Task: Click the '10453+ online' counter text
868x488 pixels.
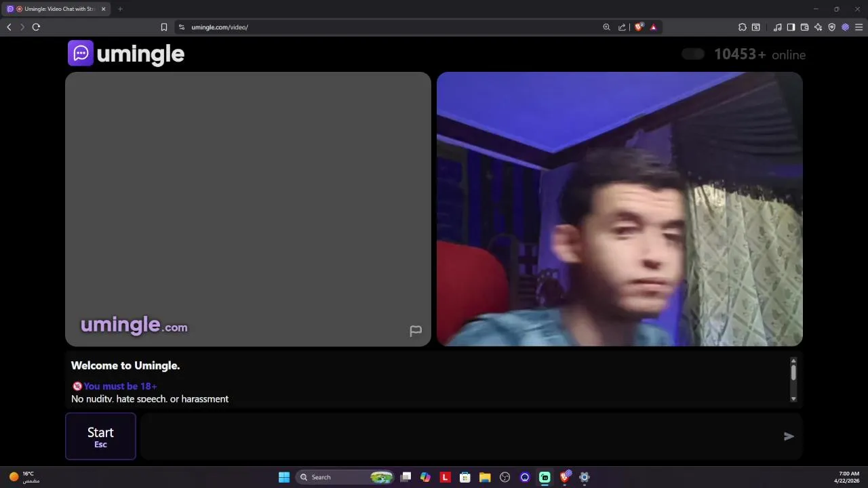Action: (759, 54)
